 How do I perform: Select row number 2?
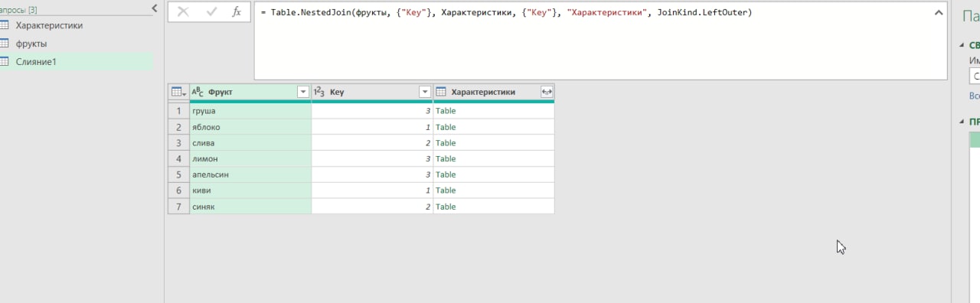click(x=178, y=127)
